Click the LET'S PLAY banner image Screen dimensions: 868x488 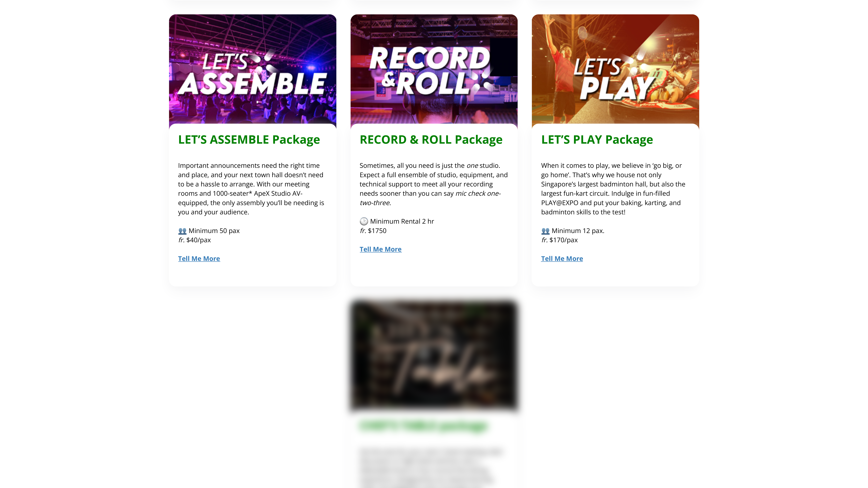[615, 69]
